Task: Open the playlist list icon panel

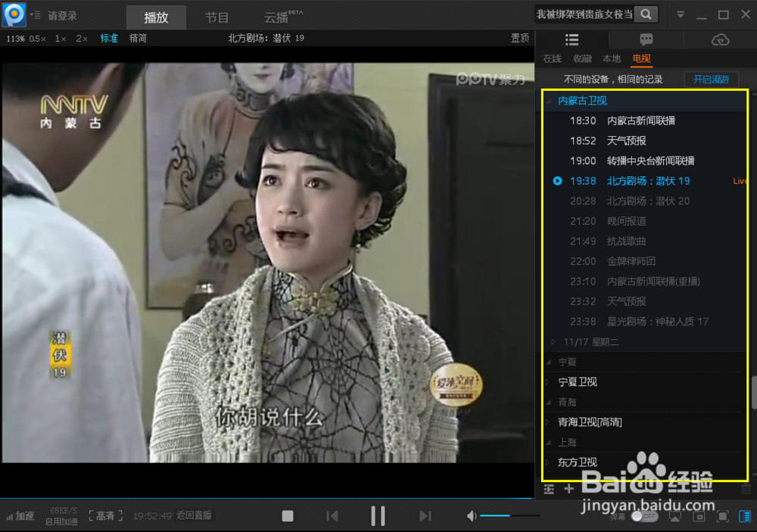Action: pyautogui.click(x=572, y=40)
